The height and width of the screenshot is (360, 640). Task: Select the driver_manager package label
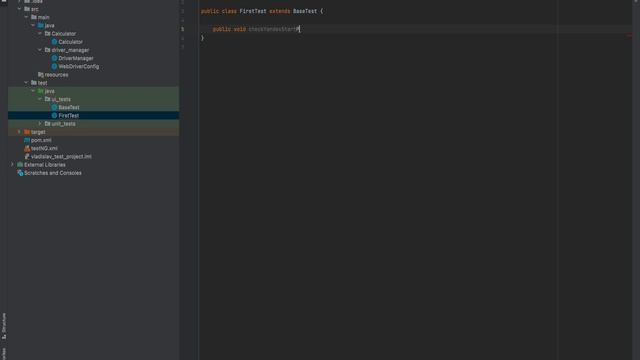tap(70, 50)
